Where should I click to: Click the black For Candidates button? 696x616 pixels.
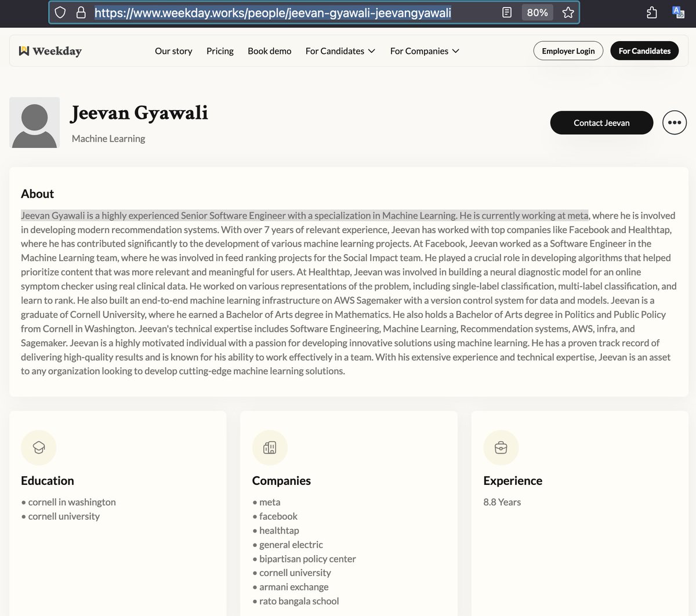pos(644,51)
